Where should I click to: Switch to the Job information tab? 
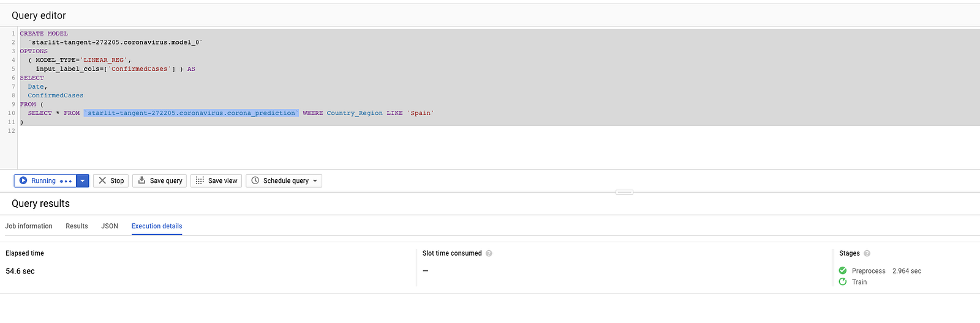pos(29,226)
